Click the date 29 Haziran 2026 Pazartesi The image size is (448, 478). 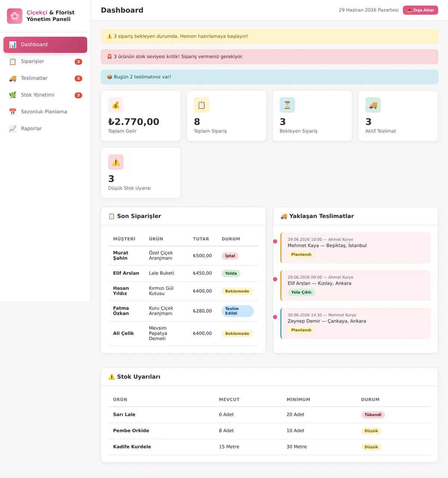[x=368, y=10]
